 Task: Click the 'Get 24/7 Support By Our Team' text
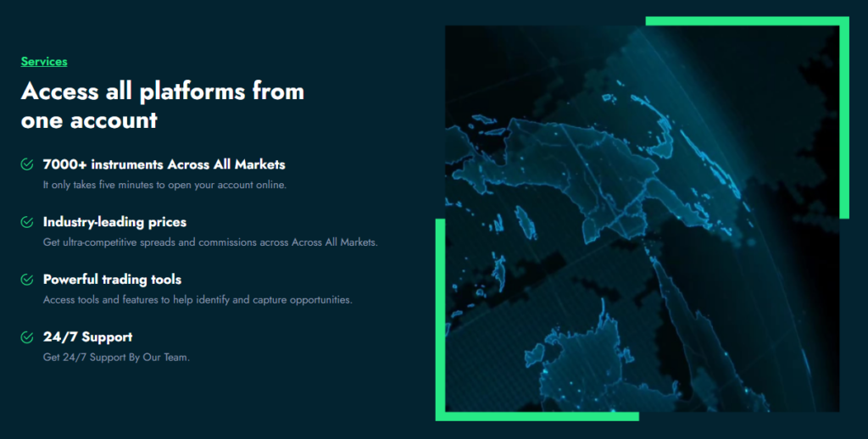(x=116, y=358)
